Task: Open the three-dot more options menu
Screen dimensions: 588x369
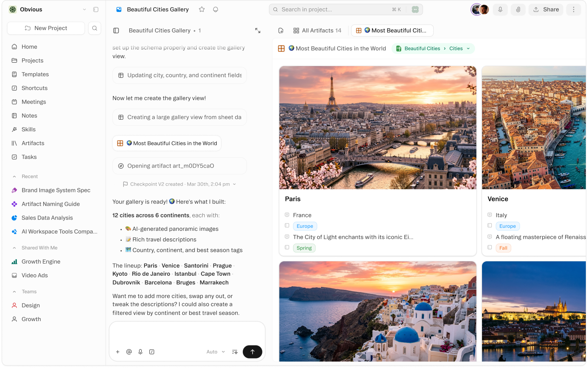Action: pos(573,9)
